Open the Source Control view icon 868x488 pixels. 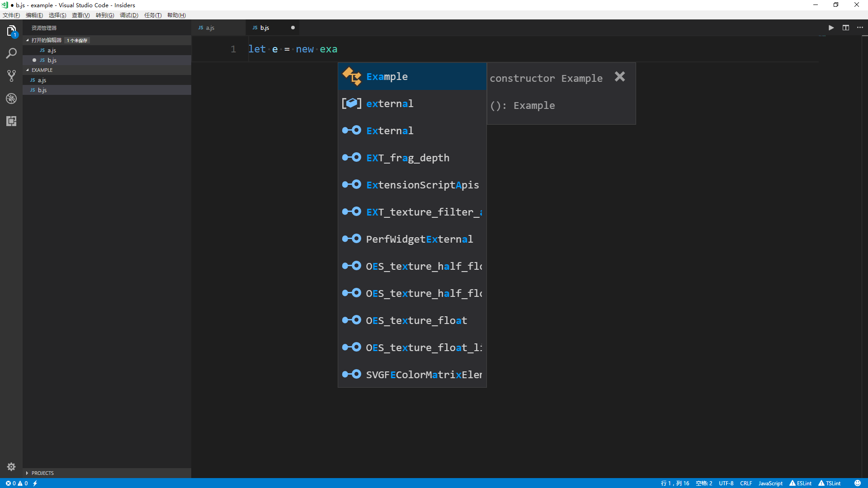coord(11,76)
